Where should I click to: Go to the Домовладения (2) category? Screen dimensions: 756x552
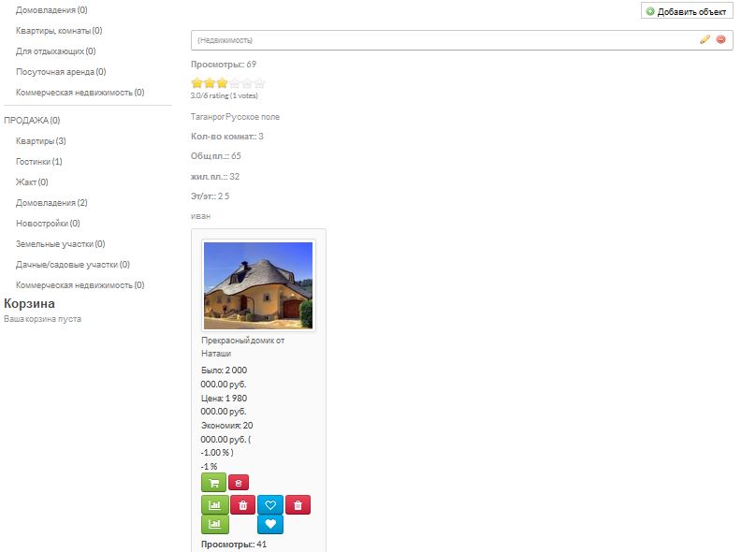click(51, 203)
